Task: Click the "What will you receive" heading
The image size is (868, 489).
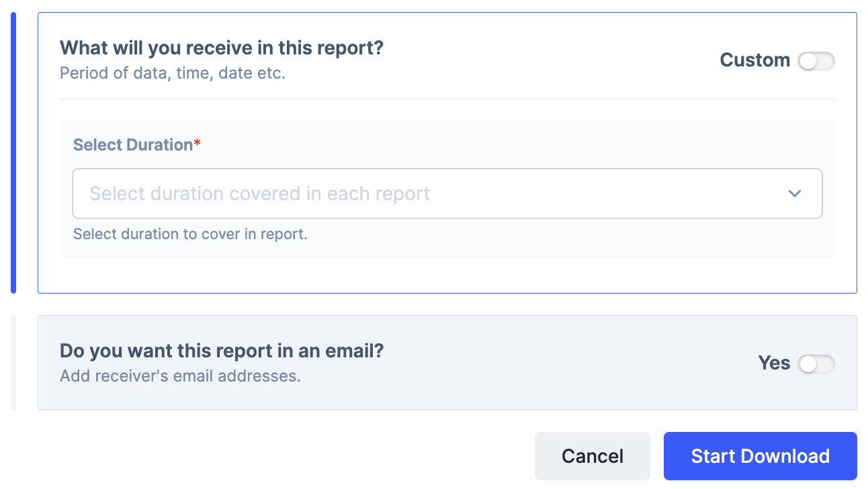Action: click(221, 48)
